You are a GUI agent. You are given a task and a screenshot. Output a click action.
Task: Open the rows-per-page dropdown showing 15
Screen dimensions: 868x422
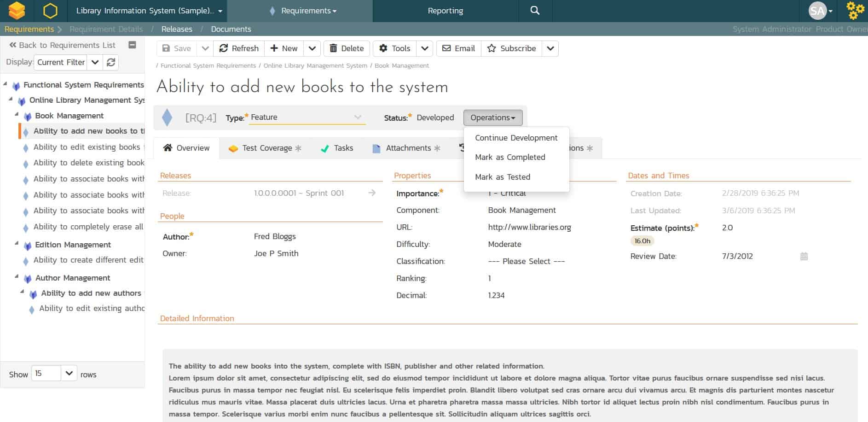click(69, 373)
